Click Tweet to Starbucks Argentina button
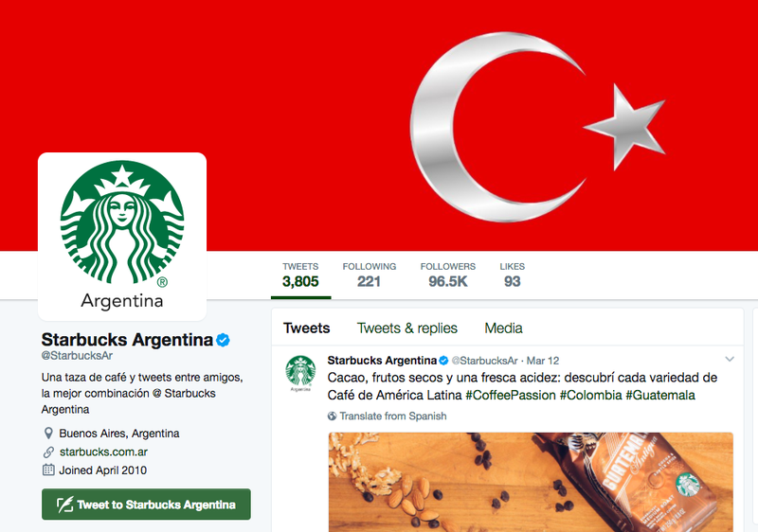The height and width of the screenshot is (532, 758). (146, 505)
